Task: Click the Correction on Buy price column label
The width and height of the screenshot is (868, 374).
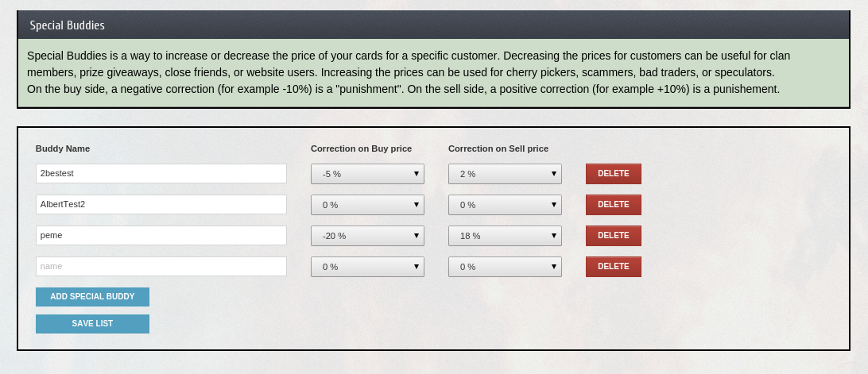Action: [x=361, y=148]
